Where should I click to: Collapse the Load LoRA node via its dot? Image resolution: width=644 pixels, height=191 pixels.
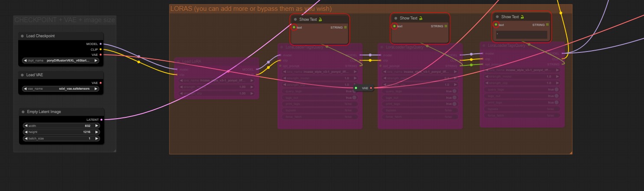tap(179, 62)
